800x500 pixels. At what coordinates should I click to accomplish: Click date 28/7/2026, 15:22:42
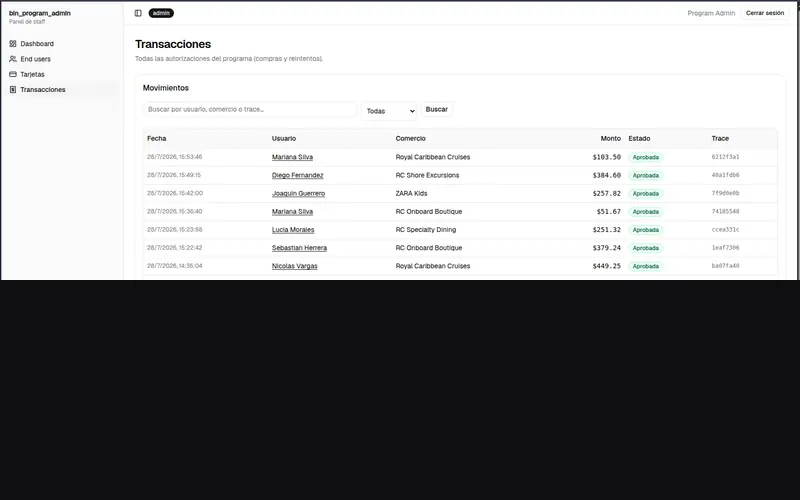(174, 248)
